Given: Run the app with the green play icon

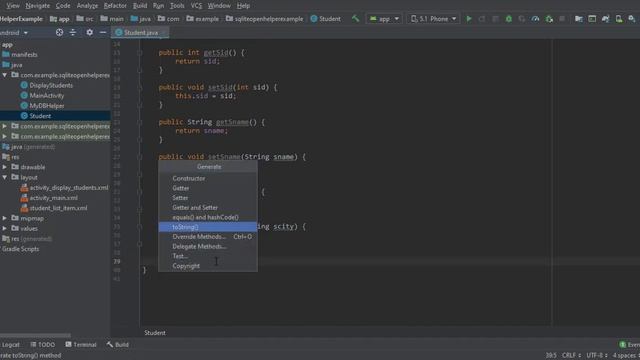Looking at the screenshot, I should click(469, 19).
